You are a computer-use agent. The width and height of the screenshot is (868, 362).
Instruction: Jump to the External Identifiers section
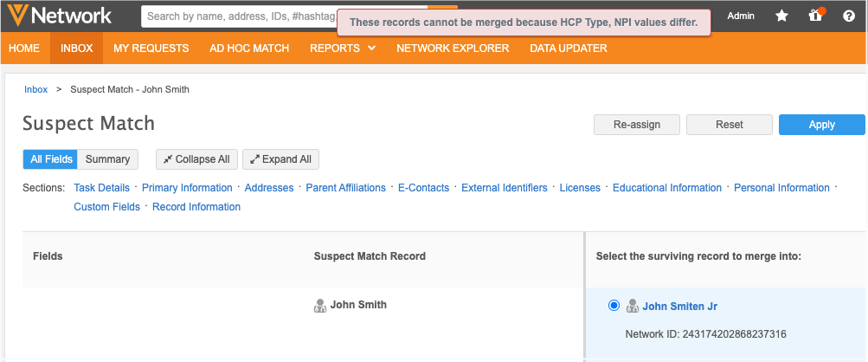coord(504,188)
